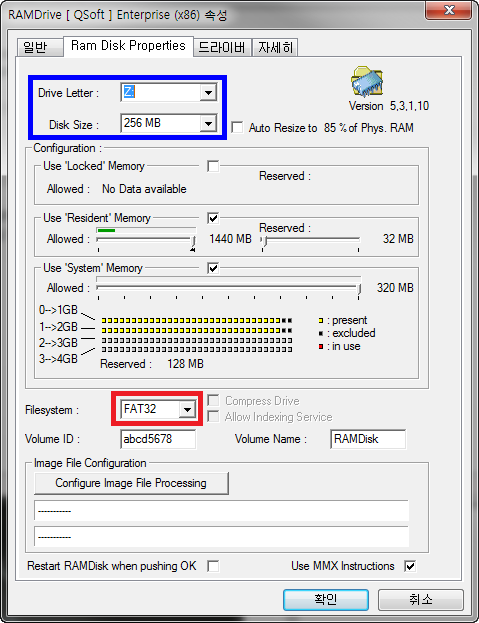Open the Disk Size dropdown

click(208, 124)
